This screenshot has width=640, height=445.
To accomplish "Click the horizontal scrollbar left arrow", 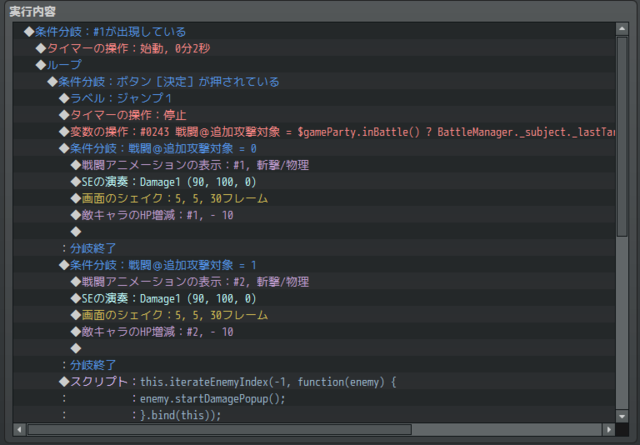I will (19, 429).
